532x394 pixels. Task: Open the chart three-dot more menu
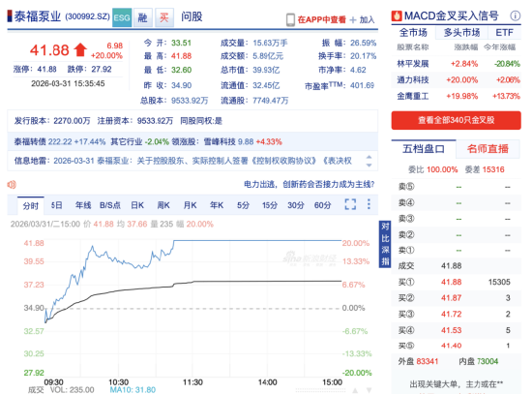[x=369, y=204]
